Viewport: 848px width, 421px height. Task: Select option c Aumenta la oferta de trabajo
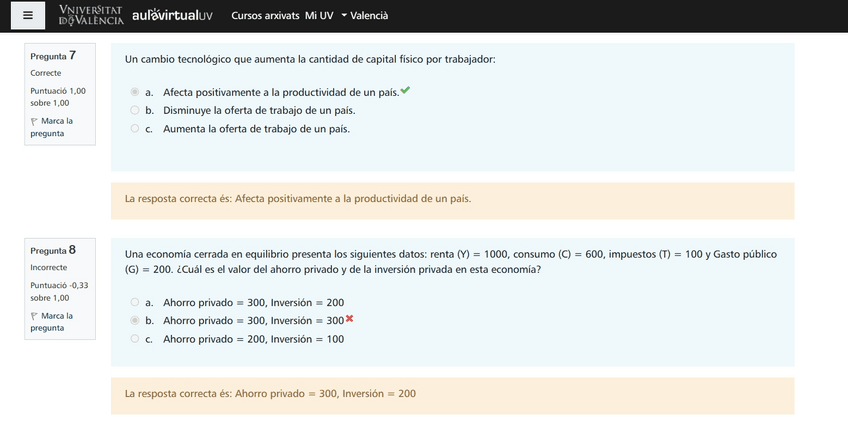coord(135,129)
